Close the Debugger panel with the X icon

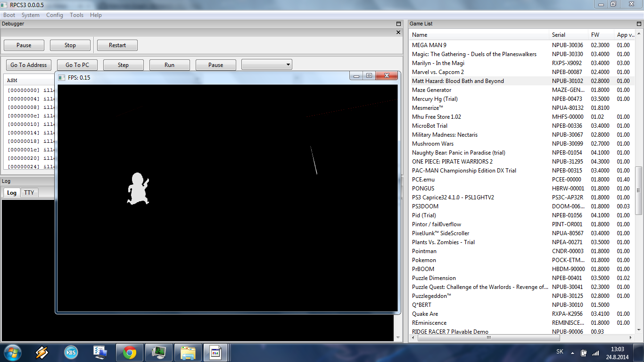pyautogui.click(x=398, y=33)
